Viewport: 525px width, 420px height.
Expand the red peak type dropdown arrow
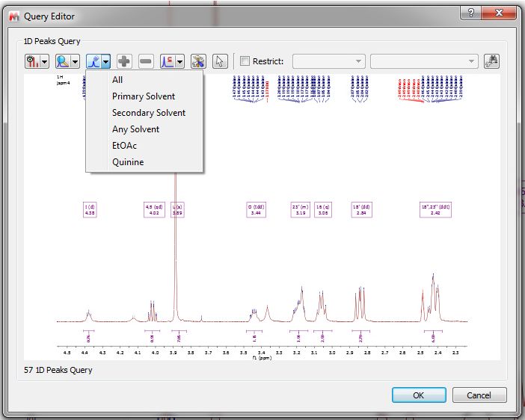pos(179,61)
